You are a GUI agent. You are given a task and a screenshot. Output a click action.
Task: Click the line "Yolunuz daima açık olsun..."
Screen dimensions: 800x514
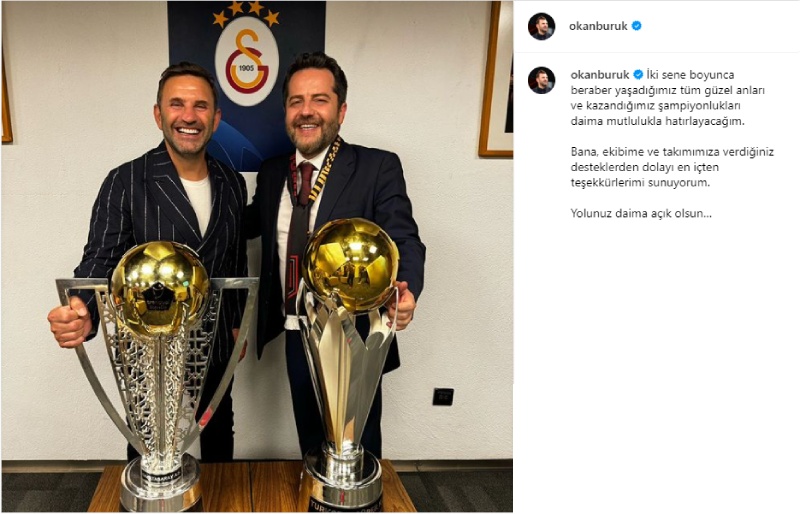point(641,213)
